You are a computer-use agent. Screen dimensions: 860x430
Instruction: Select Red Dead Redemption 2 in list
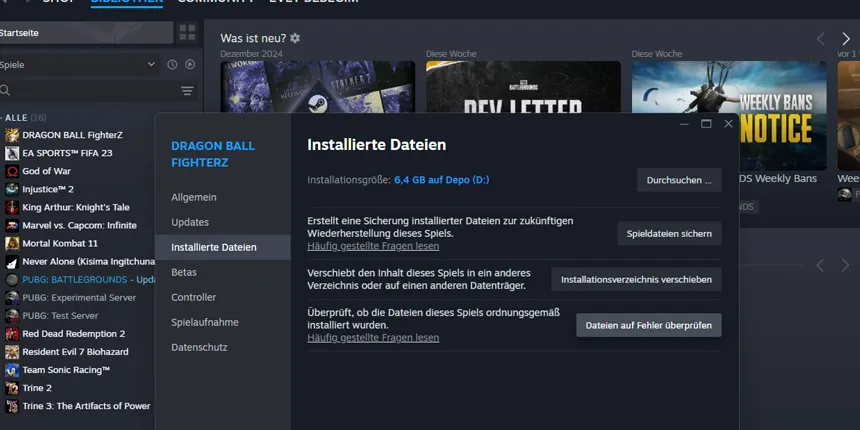[73, 334]
